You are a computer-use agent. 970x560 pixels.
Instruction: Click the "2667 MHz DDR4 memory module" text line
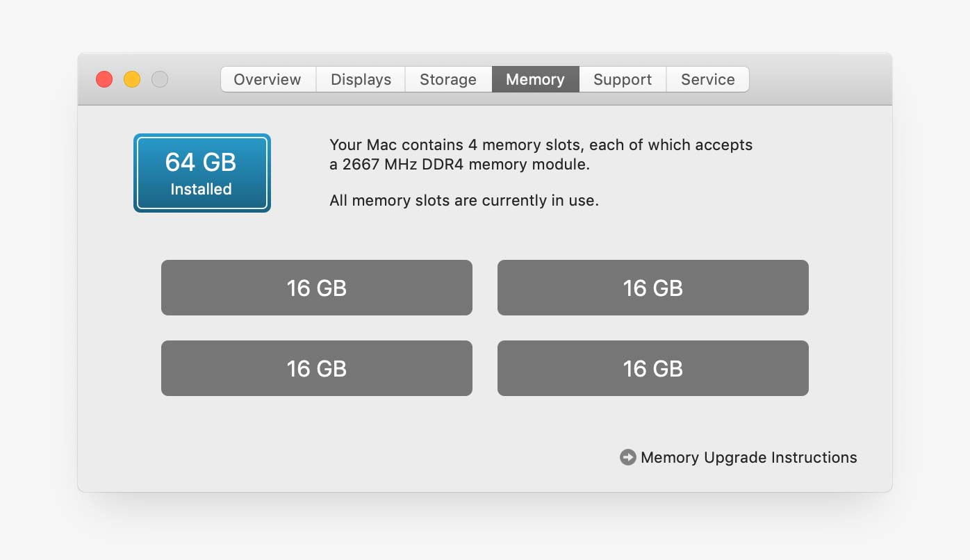pos(459,165)
